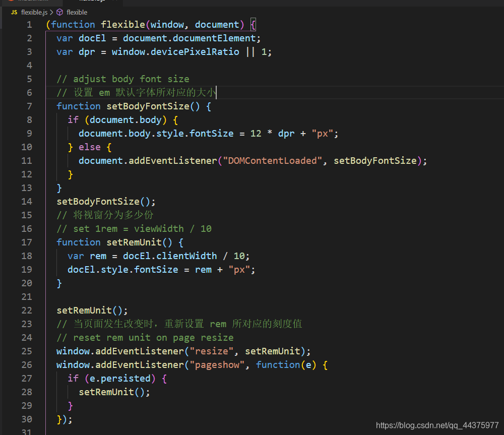Select gutter line number 22
Viewport: 504px width, 435px height.
[27, 310]
